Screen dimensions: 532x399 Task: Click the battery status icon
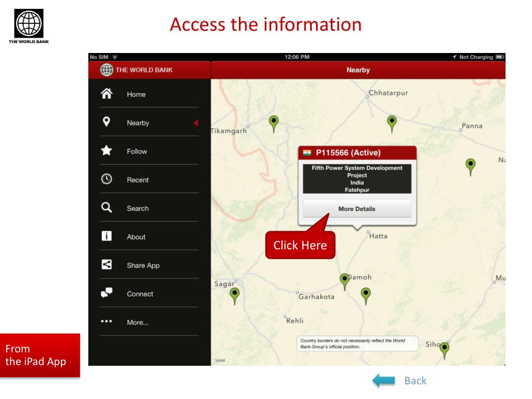500,57
